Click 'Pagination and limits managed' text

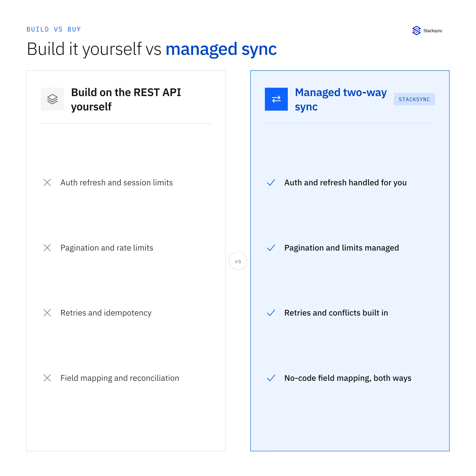click(x=342, y=248)
